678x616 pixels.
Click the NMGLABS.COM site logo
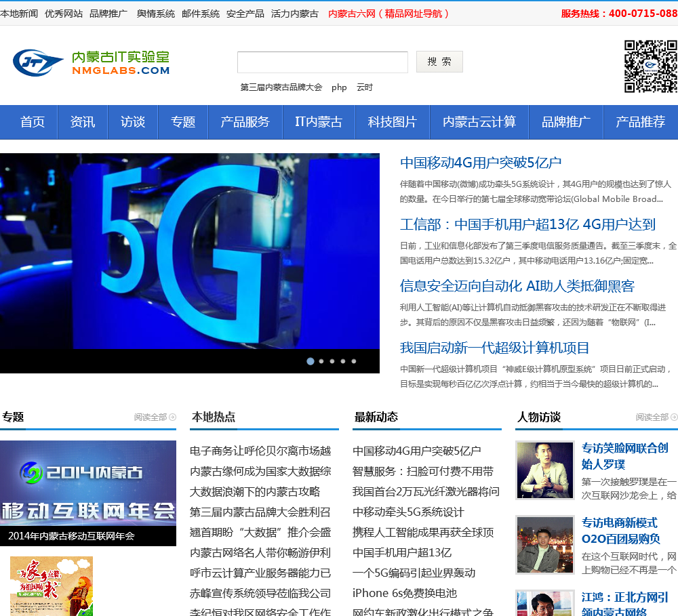click(92, 62)
